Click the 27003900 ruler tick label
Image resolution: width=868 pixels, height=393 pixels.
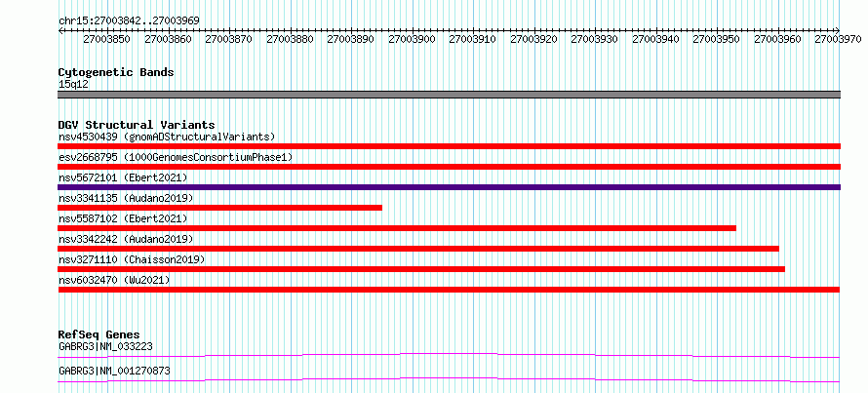click(412, 40)
